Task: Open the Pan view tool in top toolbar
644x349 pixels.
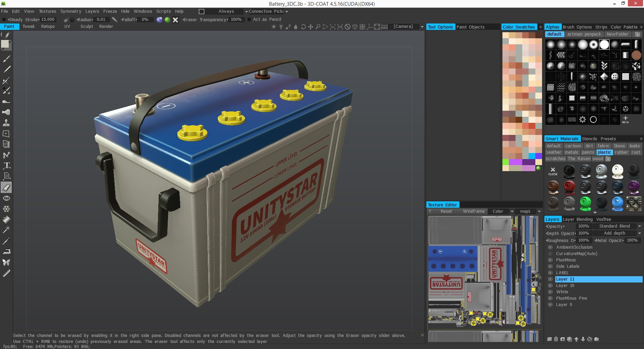Action: [x=311, y=26]
